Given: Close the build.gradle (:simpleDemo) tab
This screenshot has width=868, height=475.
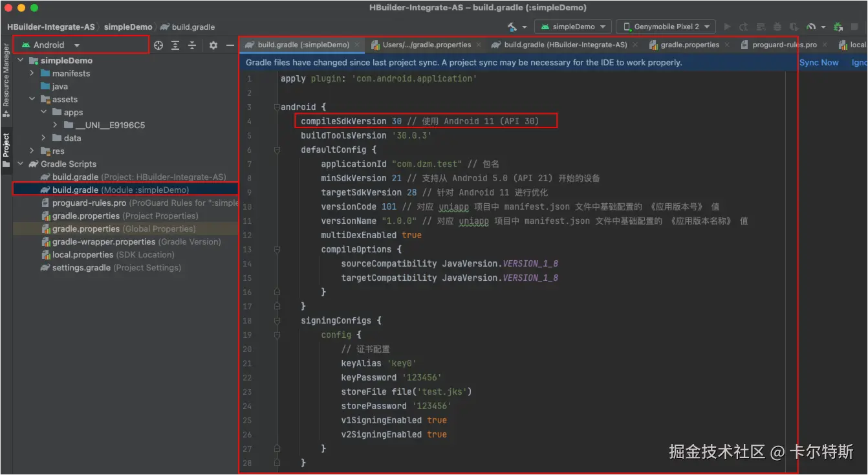Looking at the screenshot, I should (x=357, y=45).
